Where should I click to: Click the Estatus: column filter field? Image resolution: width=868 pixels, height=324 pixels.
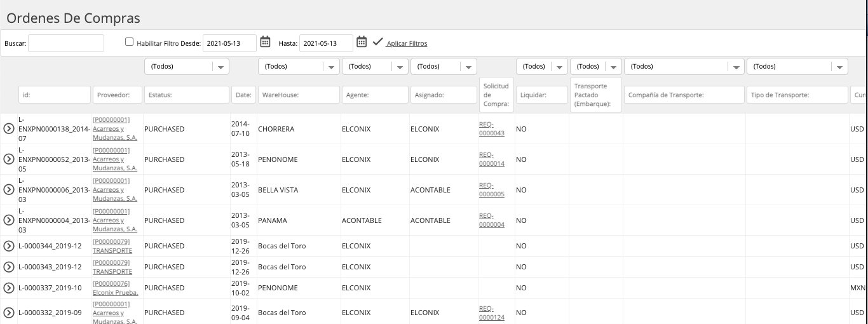pyautogui.click(x=187, y=95)
